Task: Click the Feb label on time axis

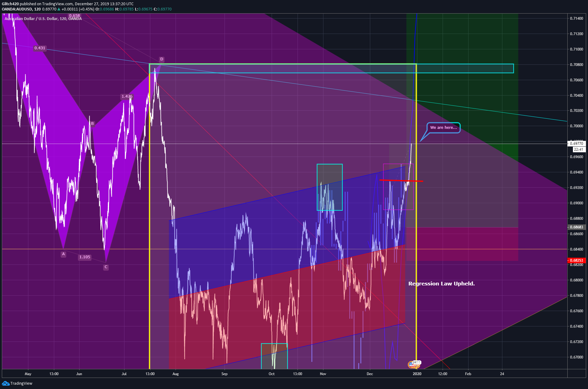Action: coord(468,374)
